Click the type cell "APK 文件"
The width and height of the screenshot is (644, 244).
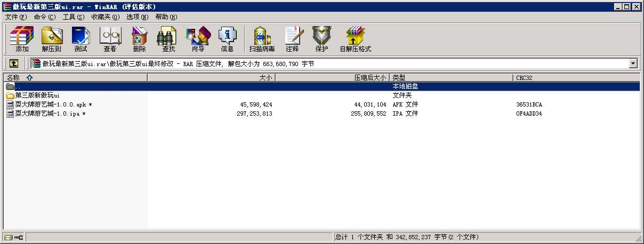click(x=405, y=104)
